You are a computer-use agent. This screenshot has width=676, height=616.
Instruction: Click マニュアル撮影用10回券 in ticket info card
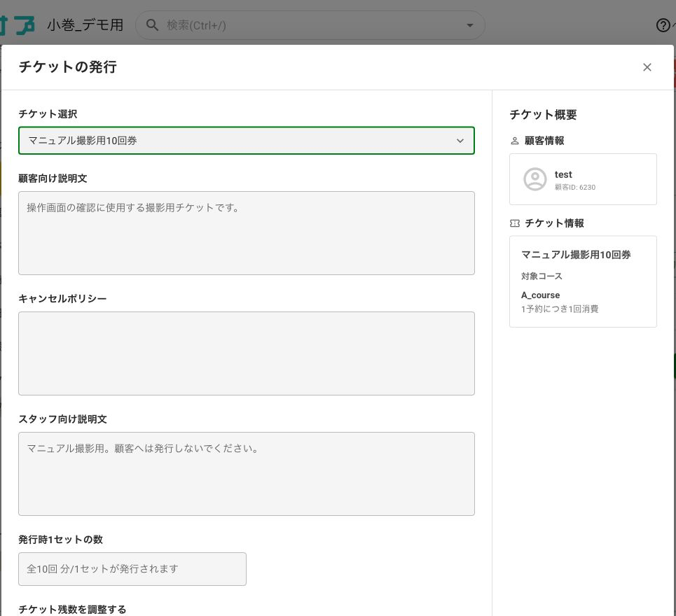point(576,255)
